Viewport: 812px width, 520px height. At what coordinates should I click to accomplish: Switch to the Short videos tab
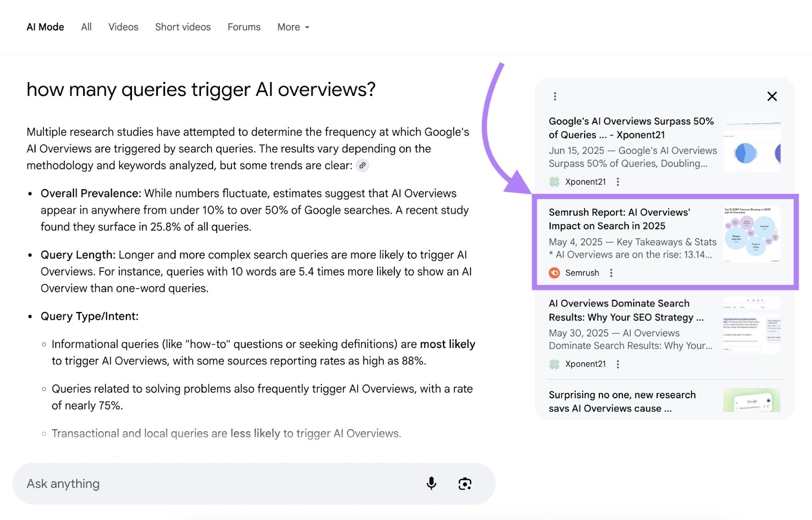pyautogui.click(x=183, y=27)
